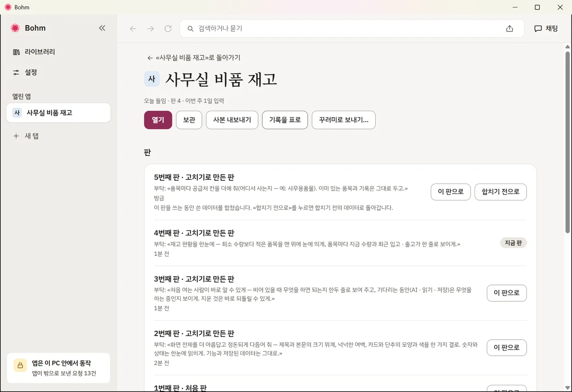
Task: Click the 보관 button
Action: click(x=189, y=120)
